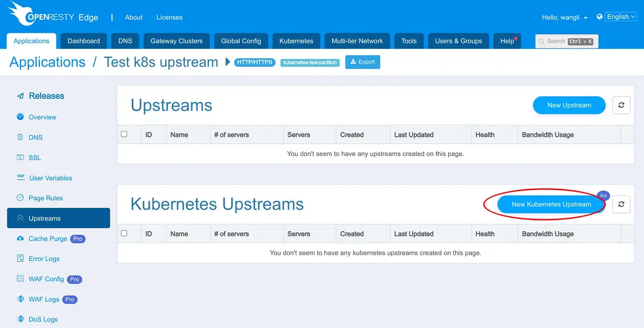Open User Variables in the sidebar
Screen dimensions: 644x328
point(50,178)
